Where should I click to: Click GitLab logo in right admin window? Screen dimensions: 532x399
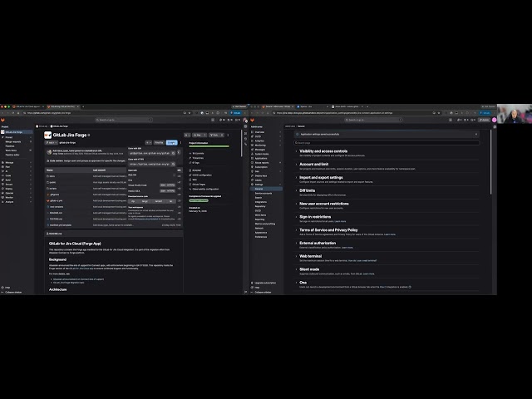(x=252, y=120)
